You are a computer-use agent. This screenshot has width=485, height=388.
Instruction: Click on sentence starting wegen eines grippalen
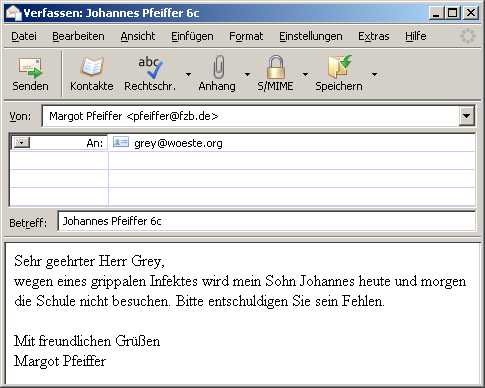(x=240, y=281)
